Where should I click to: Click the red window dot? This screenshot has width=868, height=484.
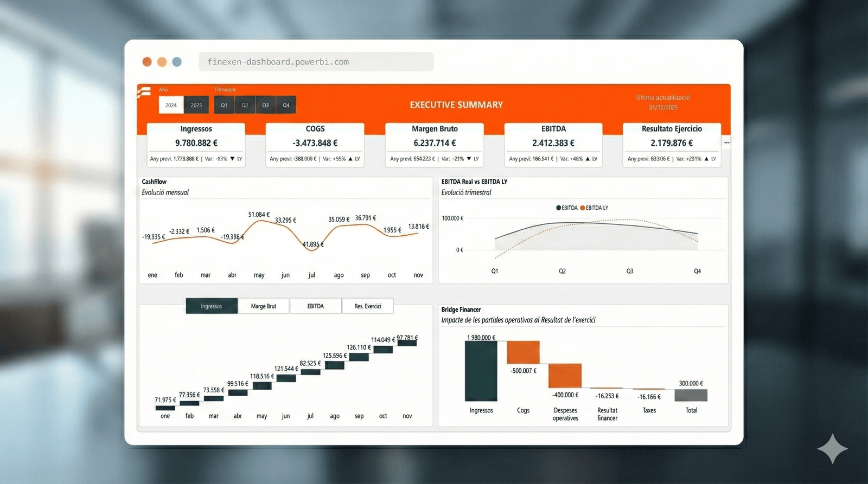pyautogui.click(x=147, y=62)
